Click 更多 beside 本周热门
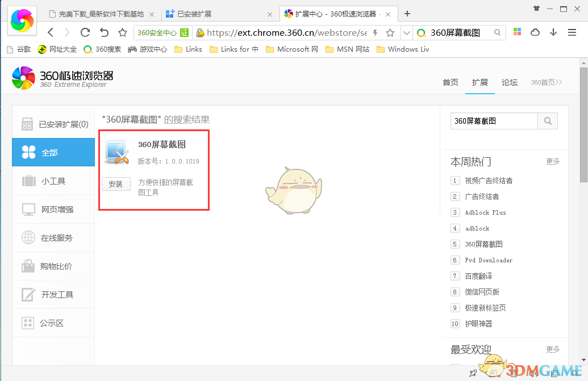588x381 pixels. click(553, 161)
